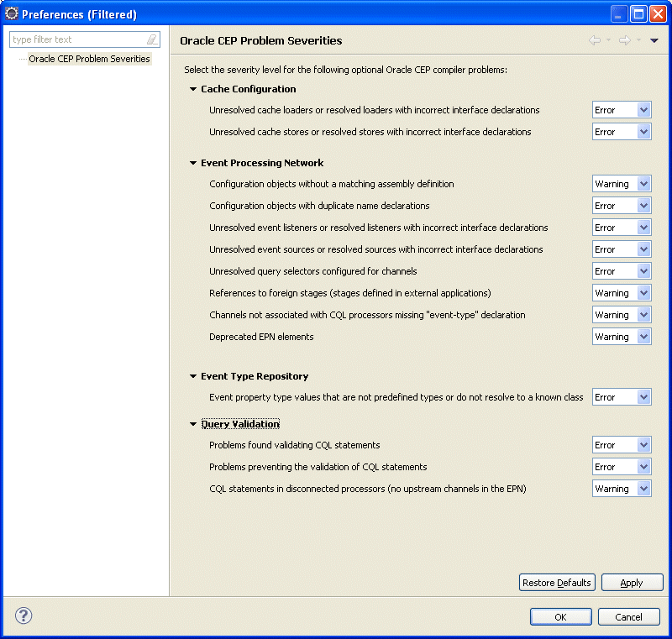Screen dimensions: 672x639
Task: Open the preferences page view menu triangle
Action: (654, 40)
